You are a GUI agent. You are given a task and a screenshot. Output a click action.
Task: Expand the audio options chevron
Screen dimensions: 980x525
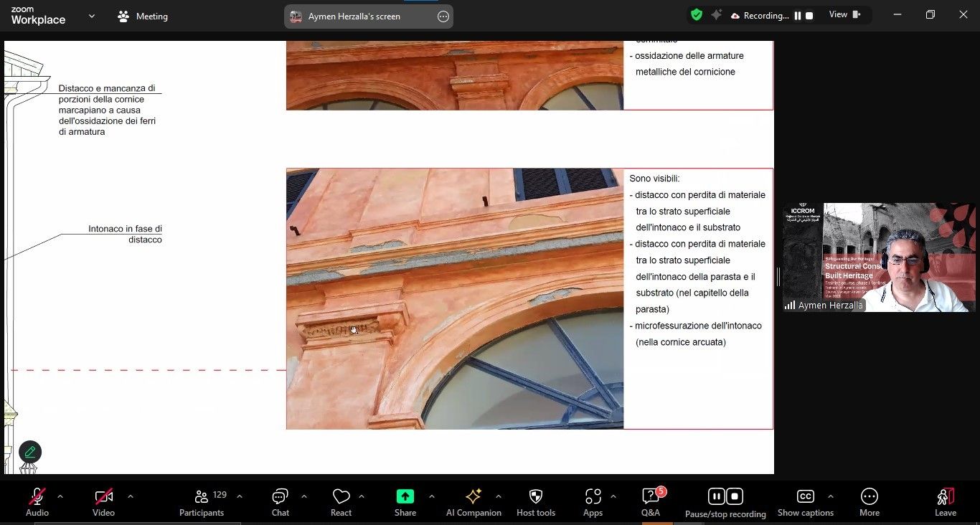tap(60, 496)
